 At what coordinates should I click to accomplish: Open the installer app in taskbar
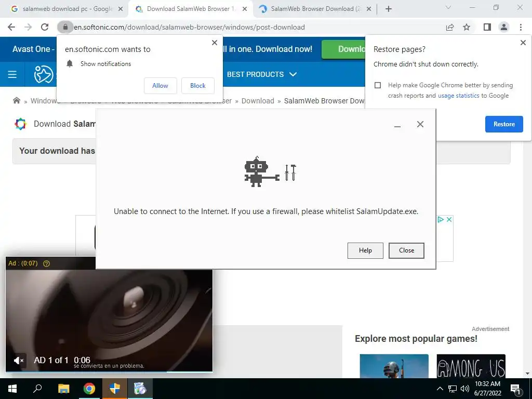click(x=140, y=389)
